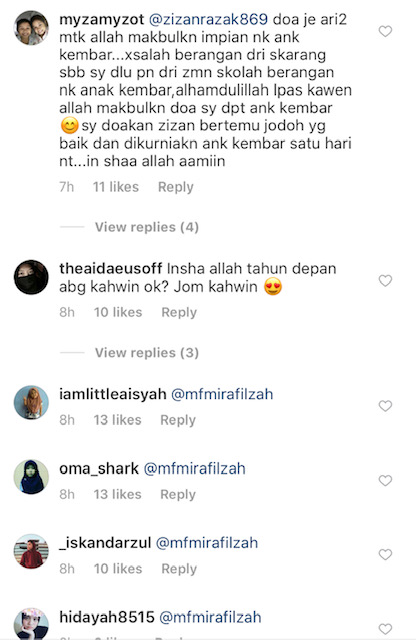The height and width of the screenshot is (640, 416).
Task: Open myzamyzot's profile picture
Action: [31, 28]
